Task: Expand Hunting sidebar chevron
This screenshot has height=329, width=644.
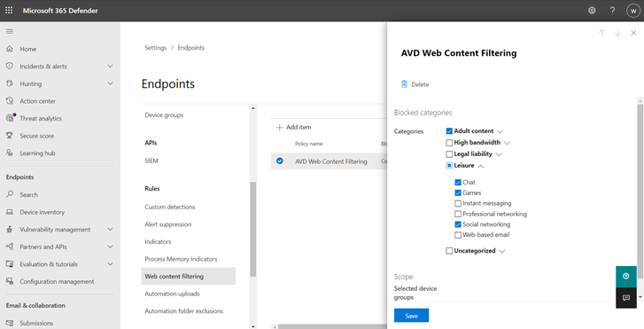Action: click(x=110, y=83)
